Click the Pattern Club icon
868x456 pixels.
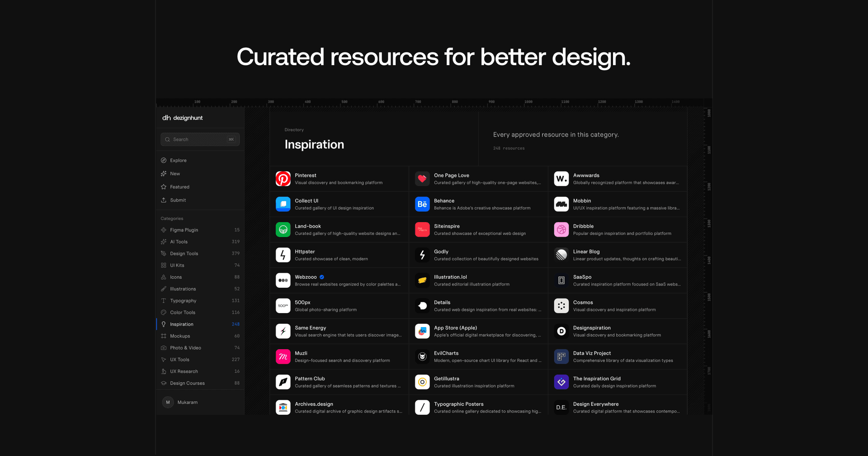click(x=283, y=382)
